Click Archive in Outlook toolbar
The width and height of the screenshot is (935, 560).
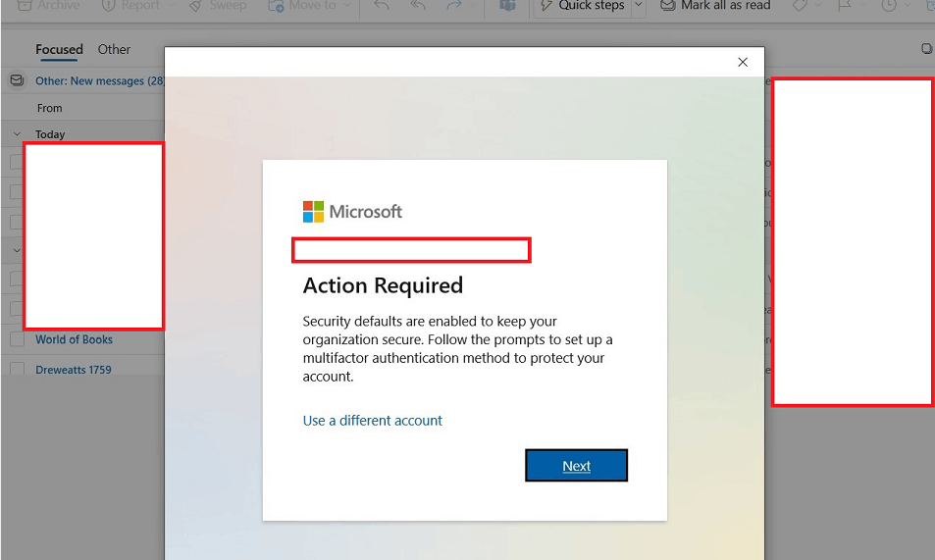49,5
